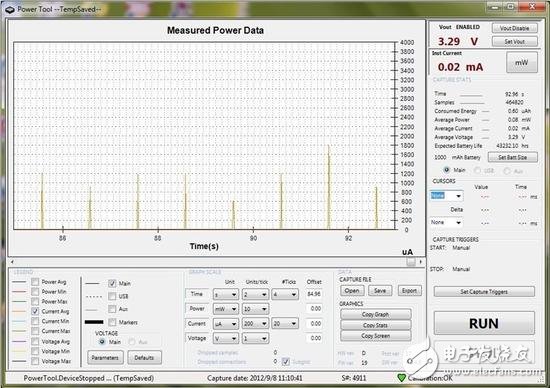The image size is (550, 388).
Task: Click the Export capture file button
Action: coord(409,290)
